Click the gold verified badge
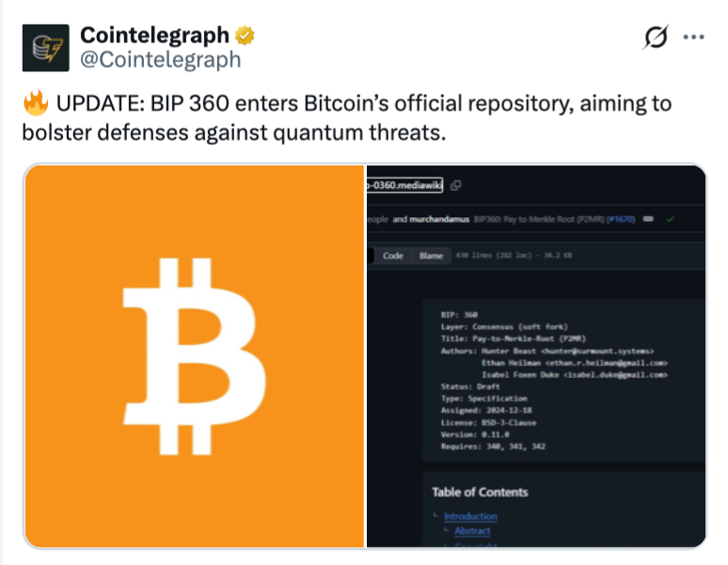This screenshot has height=565, width=728. [x=245, y=36]
